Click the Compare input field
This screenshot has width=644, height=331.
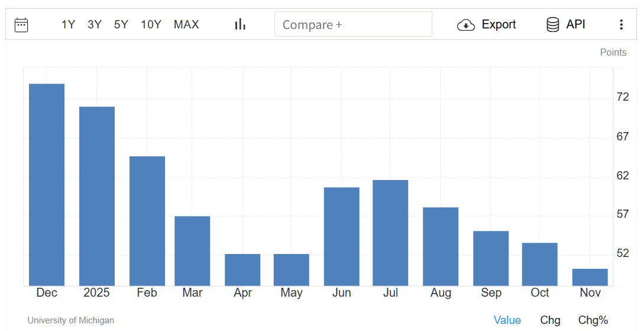[x=353, y=24]
